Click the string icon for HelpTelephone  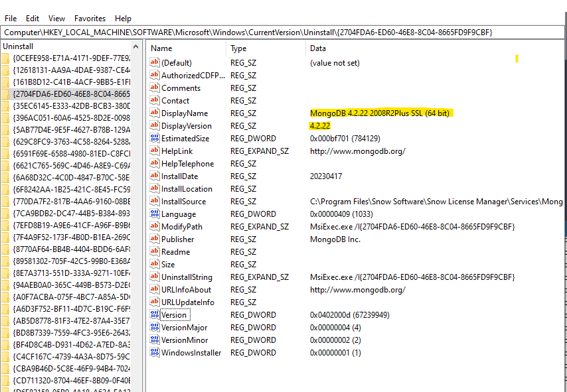tap(155, 163)
